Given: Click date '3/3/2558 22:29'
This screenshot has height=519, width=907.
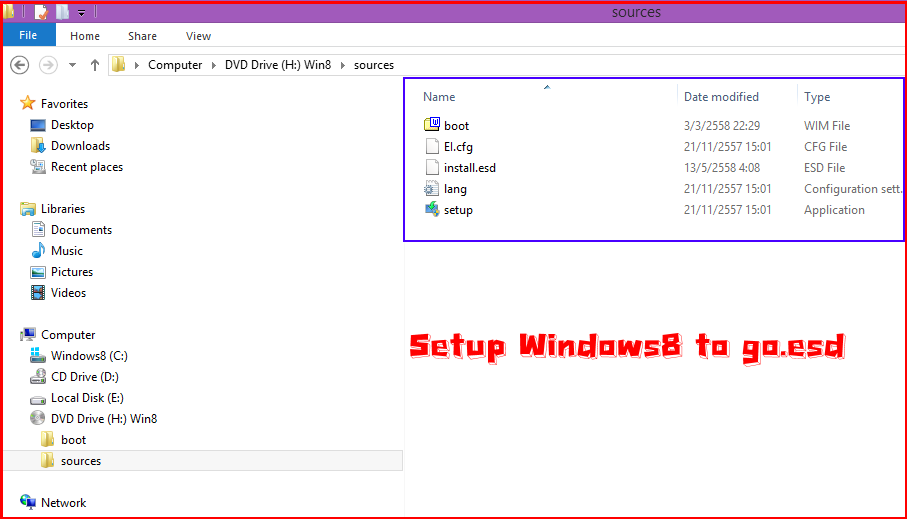Looking at the screenshot, I should click(722, 126).
